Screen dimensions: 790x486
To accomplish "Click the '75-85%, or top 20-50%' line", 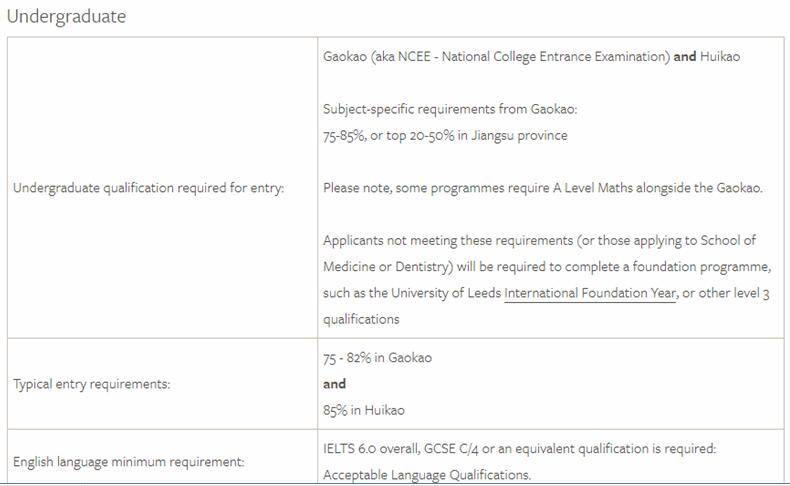I will point(444,135).
